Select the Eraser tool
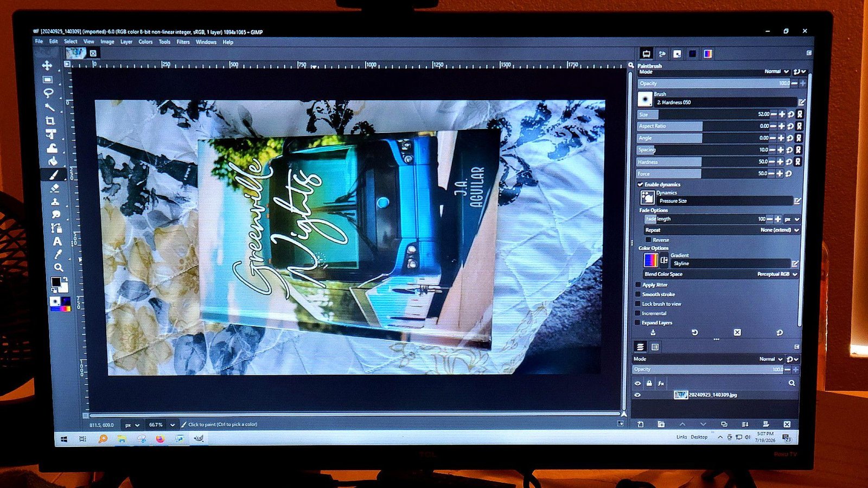Image resolution: width=868 pixels, height=488 pixels. pyautogui.click(x=54, y=188)
